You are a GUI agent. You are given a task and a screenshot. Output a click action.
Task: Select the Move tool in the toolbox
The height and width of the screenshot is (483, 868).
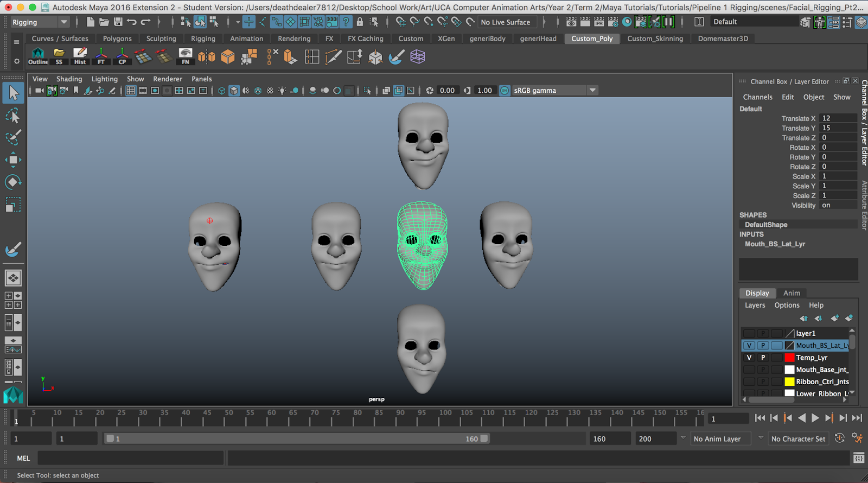[x=13, y=160]
